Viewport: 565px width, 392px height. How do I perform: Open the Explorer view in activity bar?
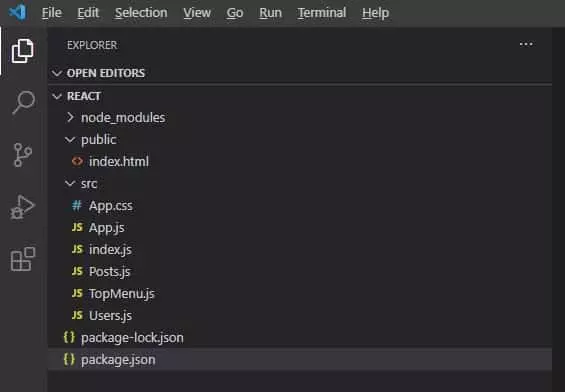click(23, 51)
